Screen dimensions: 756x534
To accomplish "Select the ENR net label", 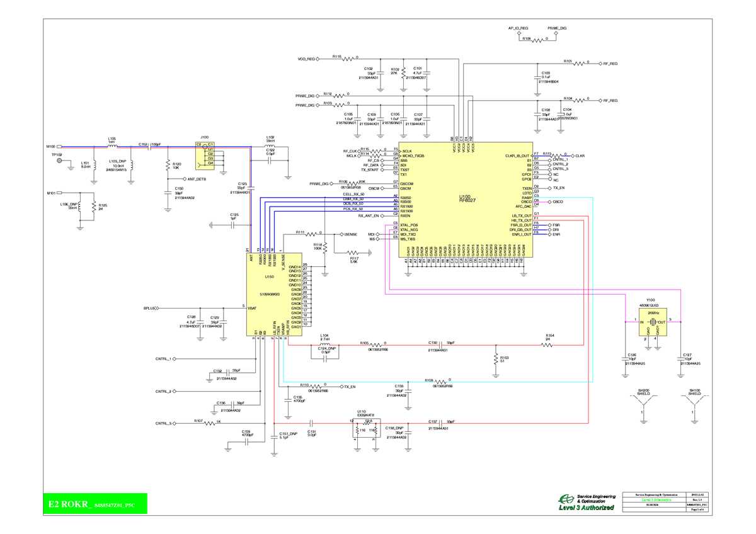I will click(556, 234).
